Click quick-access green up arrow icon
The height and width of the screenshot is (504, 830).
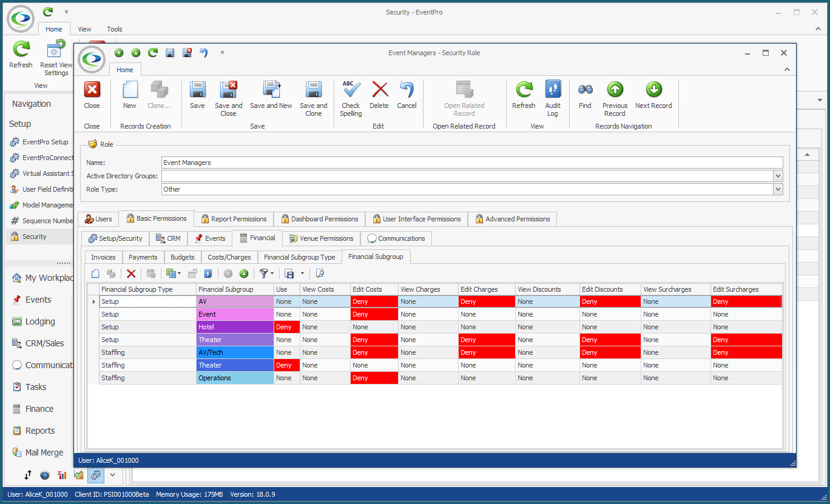[x=119, y=53]
